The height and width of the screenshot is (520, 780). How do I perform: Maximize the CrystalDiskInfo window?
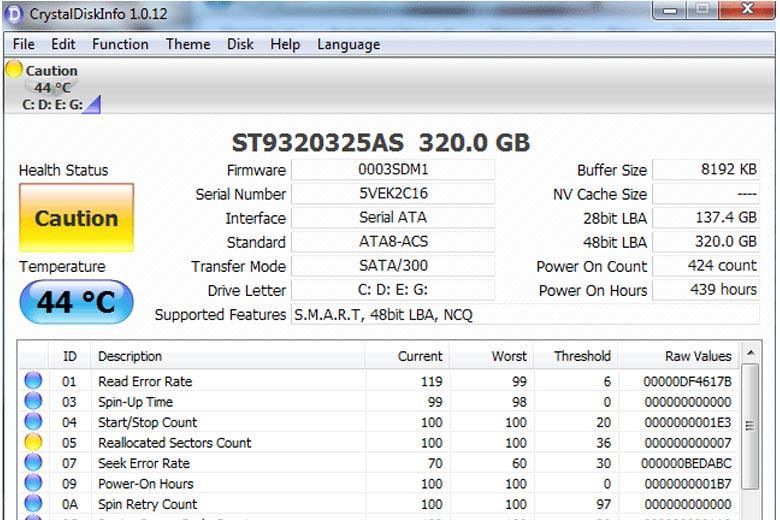click(702, 10)
